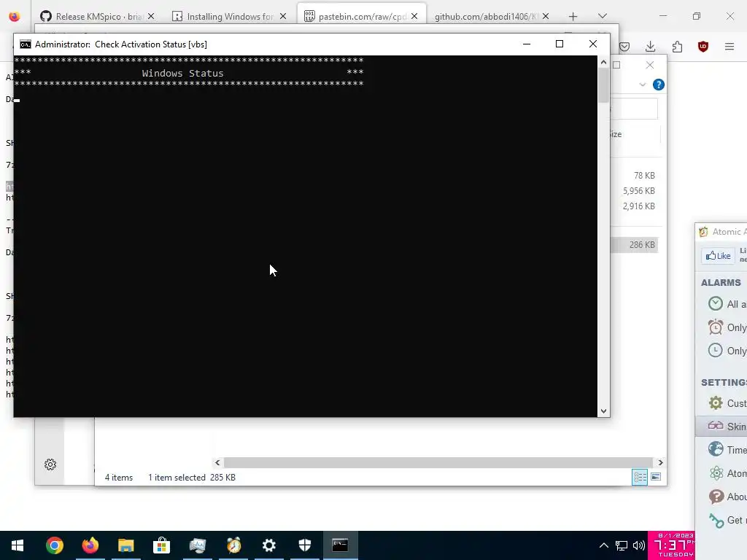Viewport: 747px width, 560px height.
Task: Open the Windows Start menu
Action: point(18,545)
